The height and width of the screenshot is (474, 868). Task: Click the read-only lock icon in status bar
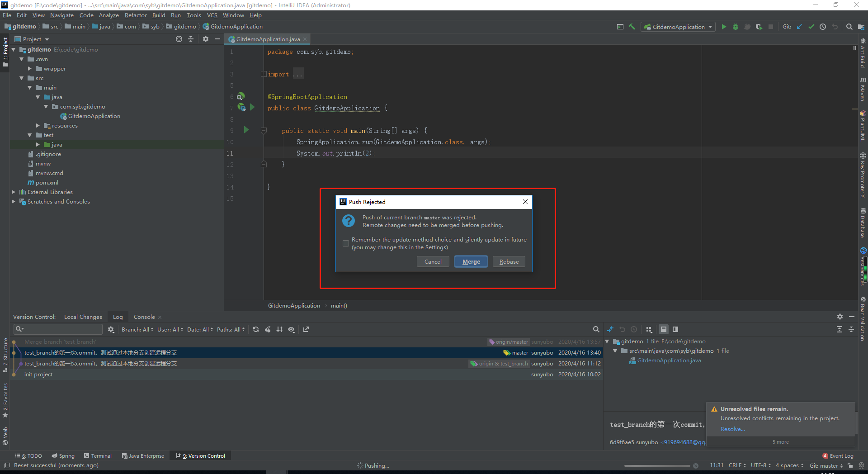click(850, 465)
